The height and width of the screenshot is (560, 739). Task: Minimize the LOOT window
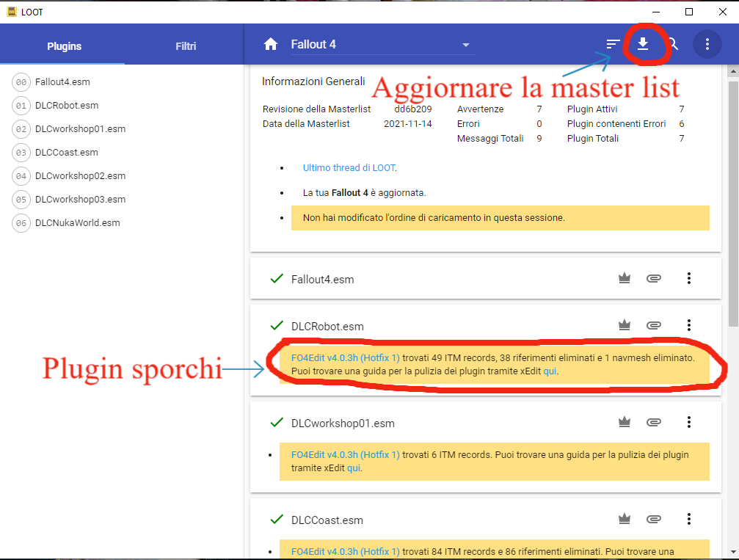(x=656, y=12)
